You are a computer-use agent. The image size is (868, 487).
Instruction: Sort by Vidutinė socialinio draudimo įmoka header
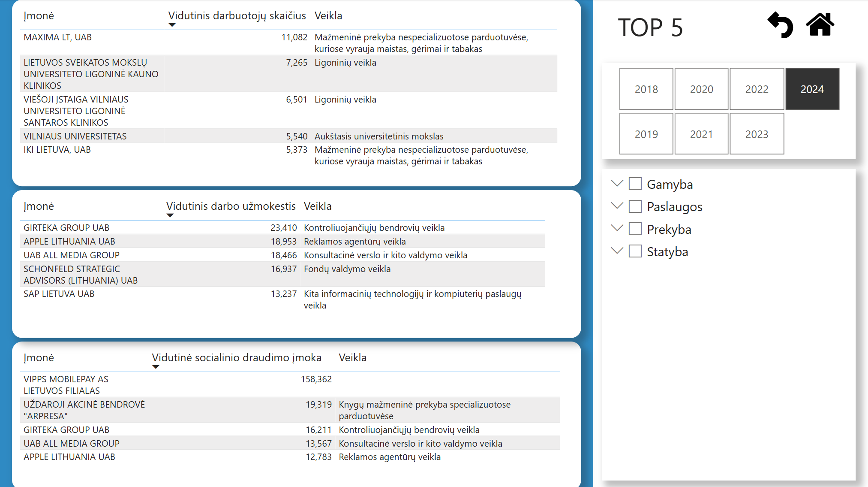point(237,358)
